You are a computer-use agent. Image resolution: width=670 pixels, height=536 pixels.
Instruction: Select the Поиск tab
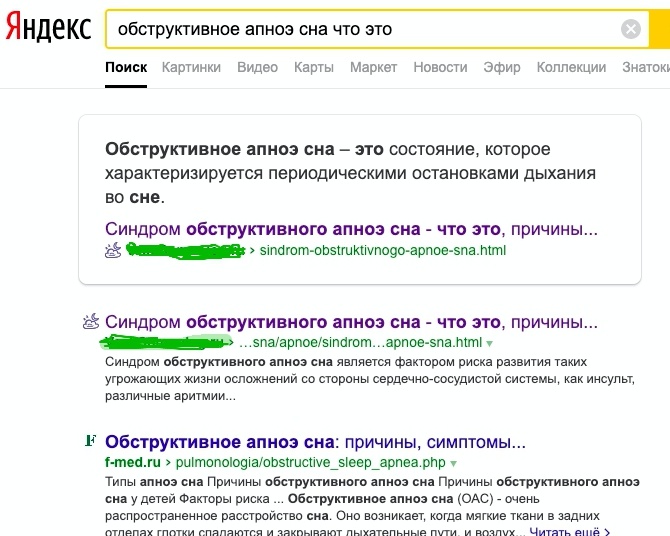click(x=126, y=67)
